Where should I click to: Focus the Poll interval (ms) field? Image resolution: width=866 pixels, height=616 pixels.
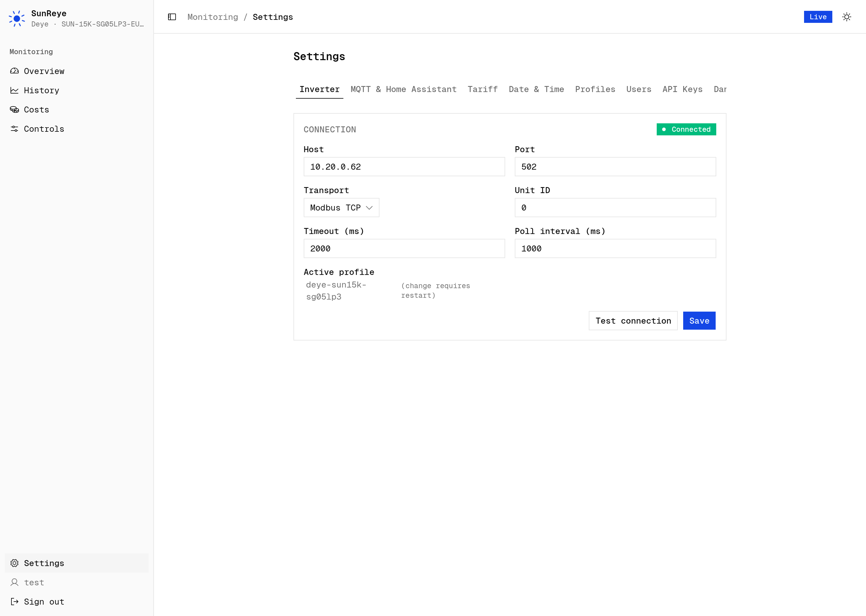coord(615,248)
